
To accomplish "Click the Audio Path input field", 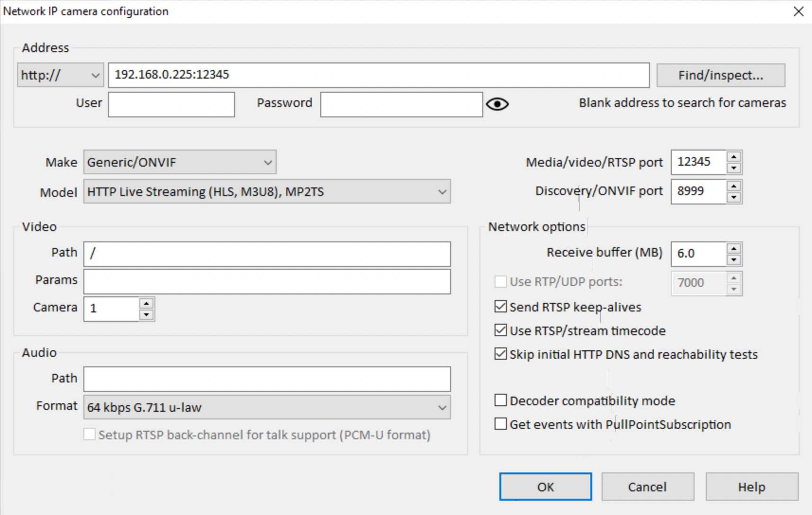I will (267, 379).
